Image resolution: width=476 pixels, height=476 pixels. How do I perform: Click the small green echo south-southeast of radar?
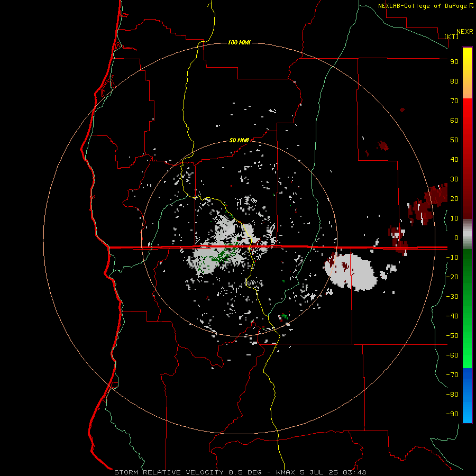point(285,316)
